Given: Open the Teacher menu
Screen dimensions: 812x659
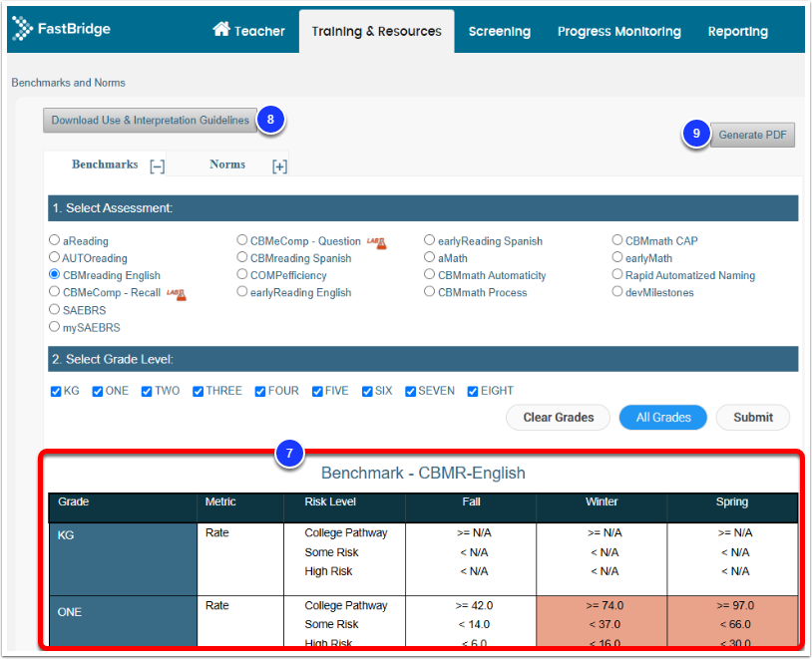Looking at the screenshot, I should click(x=249, y=31).
